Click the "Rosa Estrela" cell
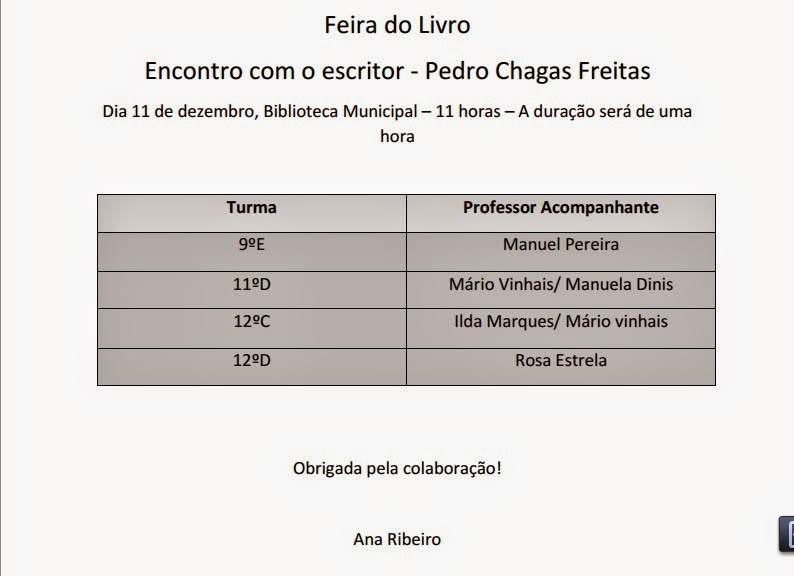 tap(561, 367)
